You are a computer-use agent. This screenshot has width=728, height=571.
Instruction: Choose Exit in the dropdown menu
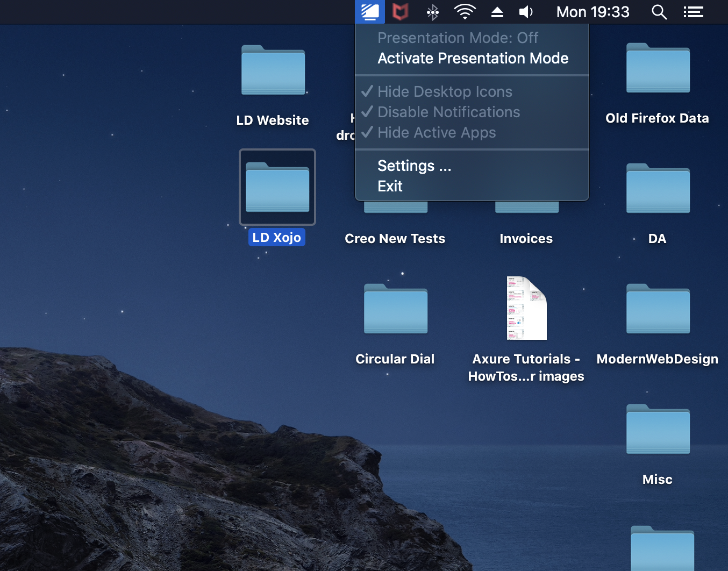tap(390, 186)
